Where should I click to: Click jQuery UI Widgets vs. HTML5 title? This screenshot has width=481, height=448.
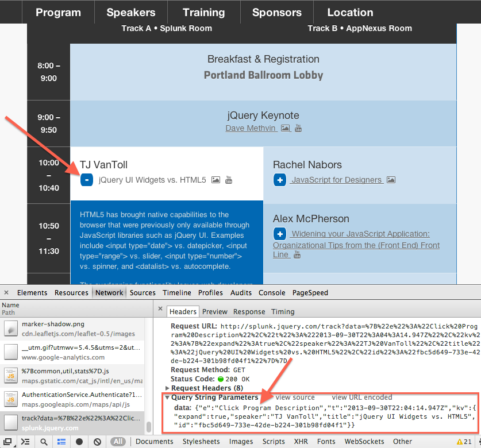152,180
